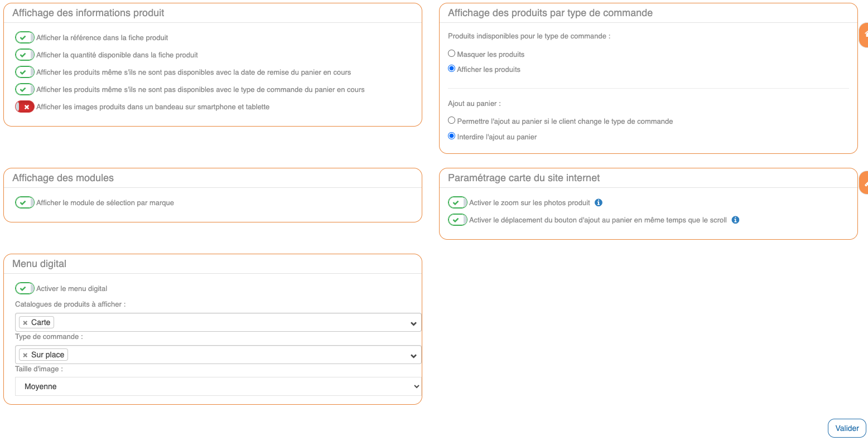Remove the Carte tag with its x icon
Screen dimensions: 868x441
pyautogui.click(x=25, y=323)
